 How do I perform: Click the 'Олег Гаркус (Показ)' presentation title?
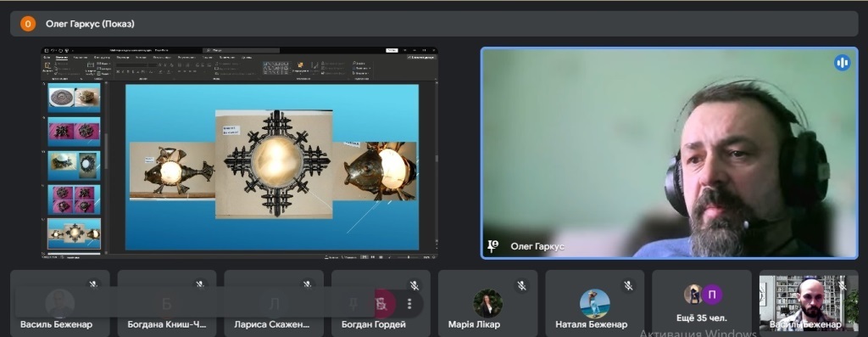[x=90, y=24]
